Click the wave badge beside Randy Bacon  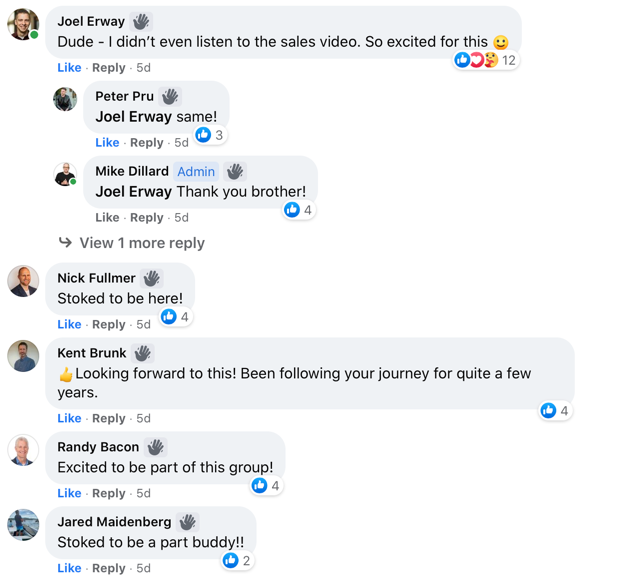(x=155, y=447)
